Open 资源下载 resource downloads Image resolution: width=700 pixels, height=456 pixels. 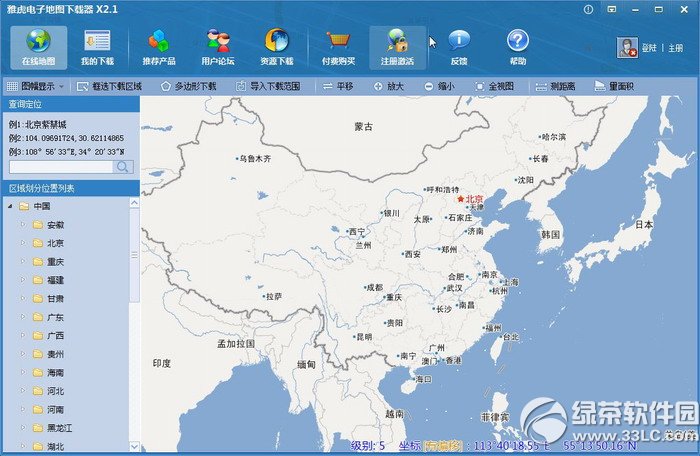[x=277, y=47]
